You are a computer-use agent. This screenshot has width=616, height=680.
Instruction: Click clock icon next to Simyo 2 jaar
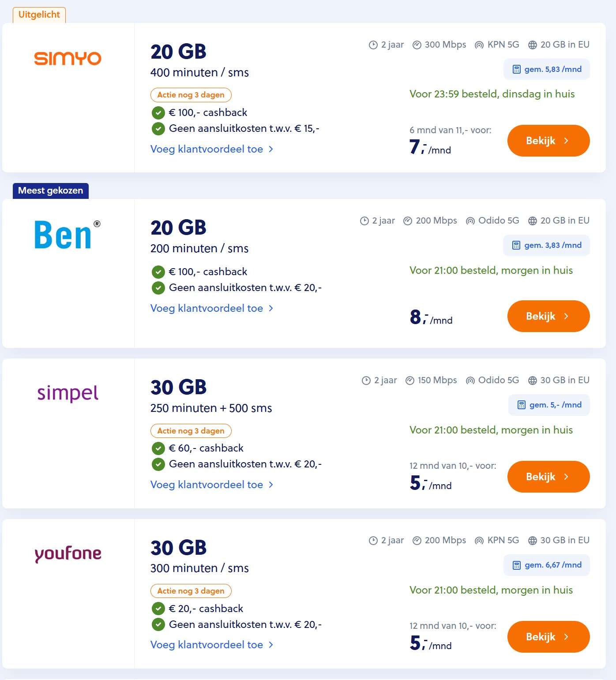point(373,45)
